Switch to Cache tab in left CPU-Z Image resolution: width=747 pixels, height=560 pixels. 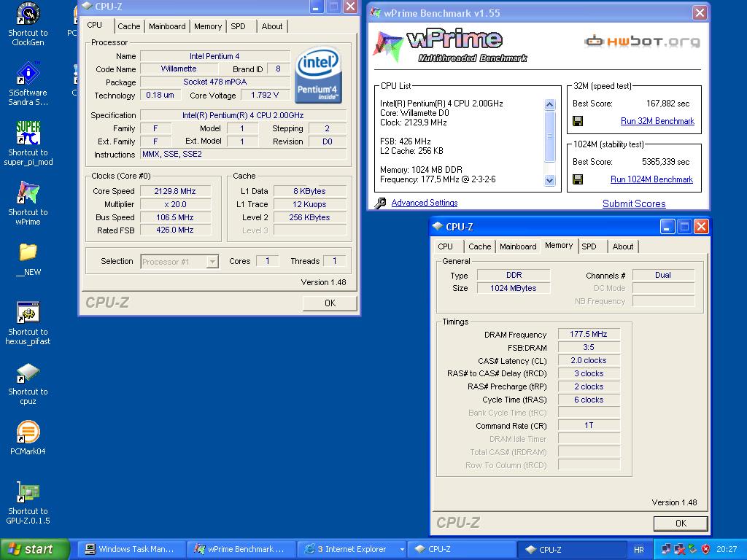128,26
